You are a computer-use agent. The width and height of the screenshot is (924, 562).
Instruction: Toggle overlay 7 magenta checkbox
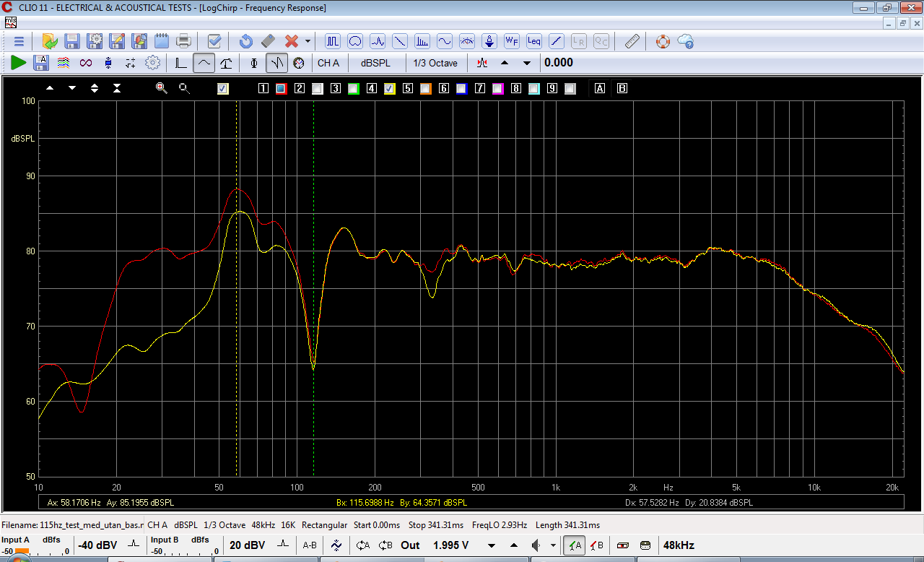pos(497,88)
